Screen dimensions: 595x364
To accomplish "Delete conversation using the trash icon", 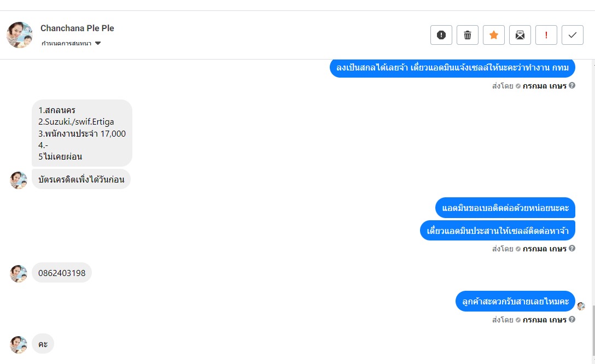I will pyautogui.click(x=468, y=35).
